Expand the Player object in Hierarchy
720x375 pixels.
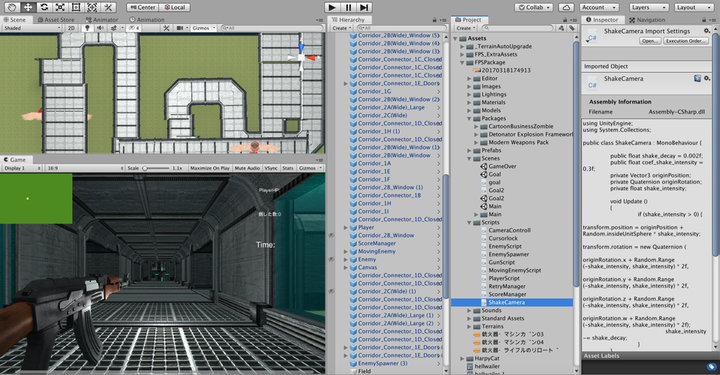point(345,227)
